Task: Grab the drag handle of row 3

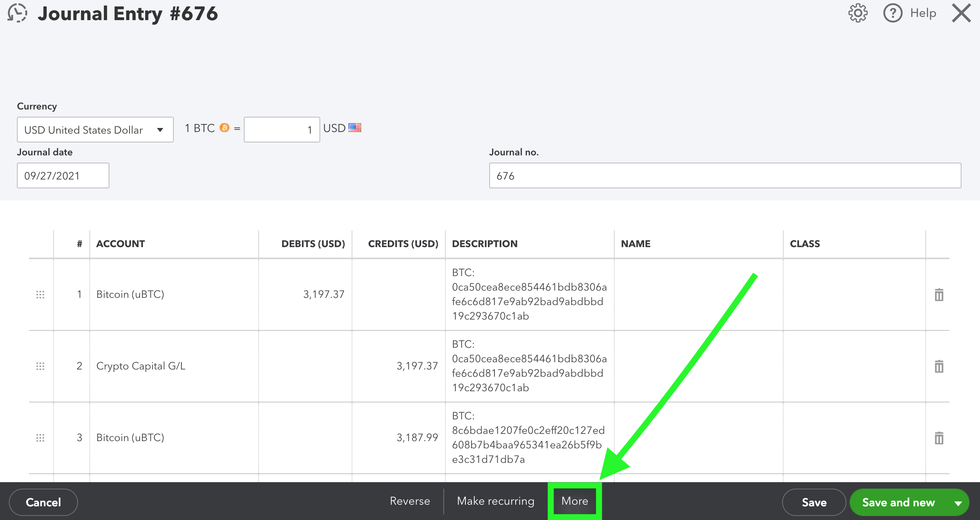Action: 40,438
